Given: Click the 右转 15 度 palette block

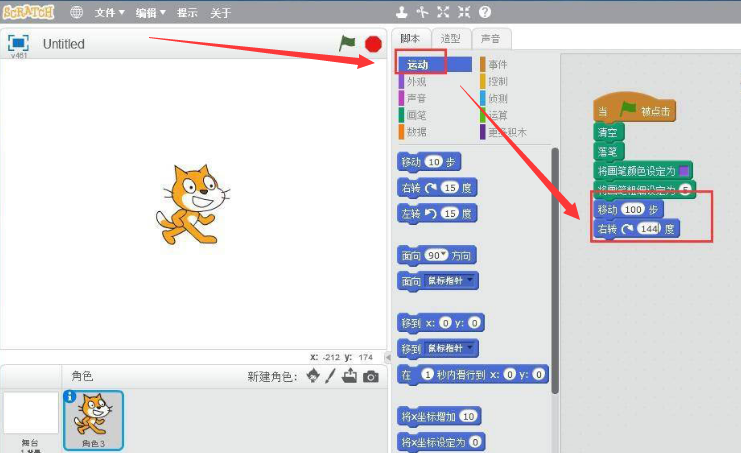Looking at the screenshot, I should pos(437,188).
